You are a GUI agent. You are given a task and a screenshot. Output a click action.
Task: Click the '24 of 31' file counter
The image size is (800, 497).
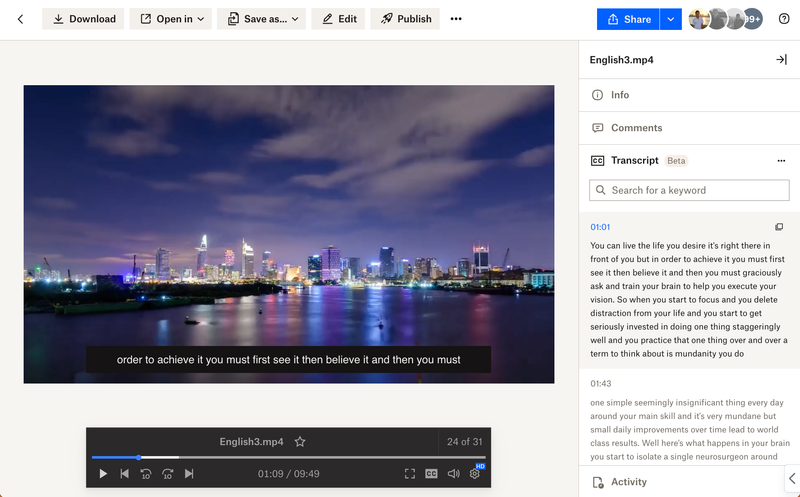coord(464,442)
